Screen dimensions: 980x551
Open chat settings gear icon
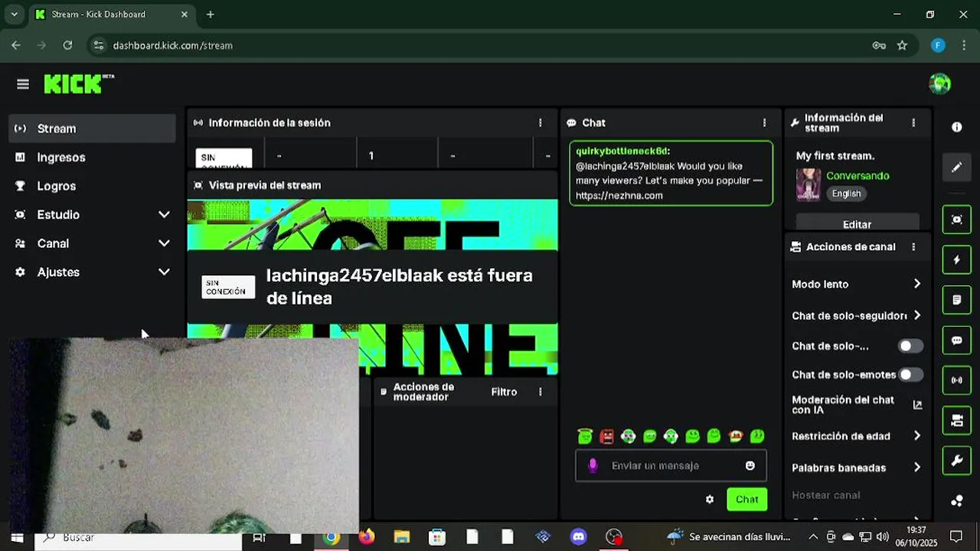pyautogui.click(x=710, y=499)
